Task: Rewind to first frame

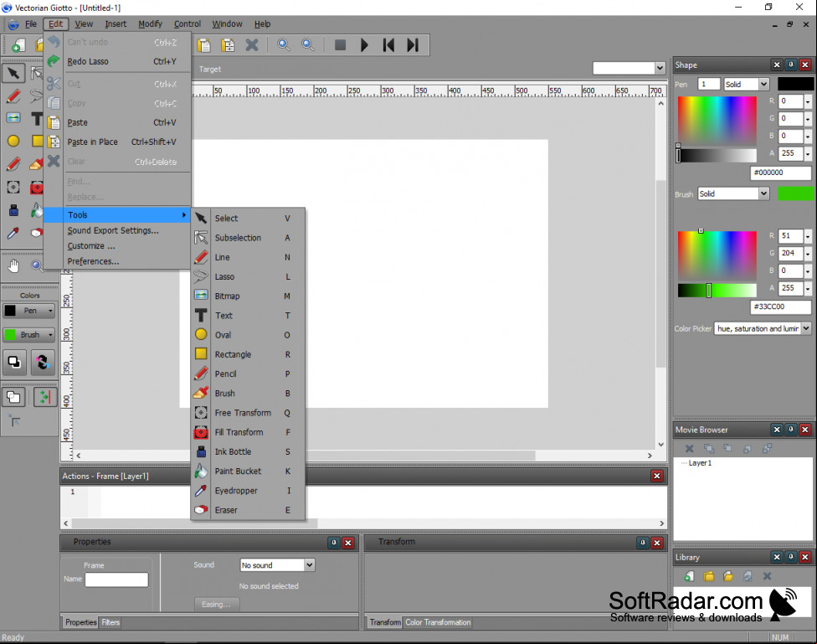Action: pyautogui.click(x=388, y=45)
